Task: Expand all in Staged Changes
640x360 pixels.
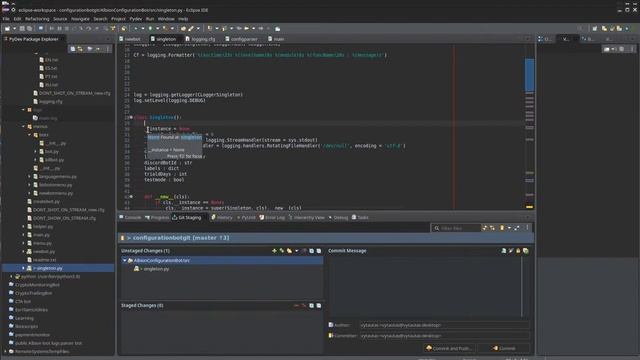Action: tap(311, 305)
